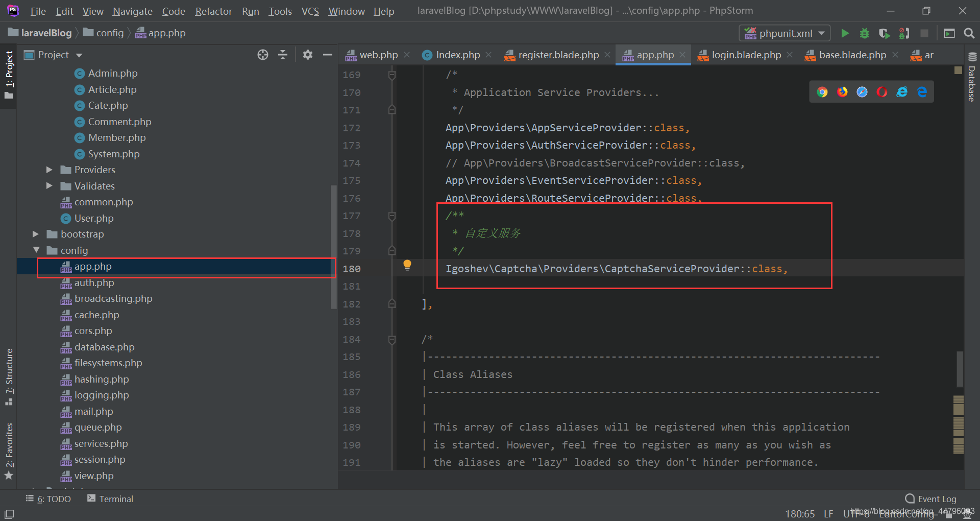
Task: Open the Favorites tool window
Action: [x=9, y=451]
